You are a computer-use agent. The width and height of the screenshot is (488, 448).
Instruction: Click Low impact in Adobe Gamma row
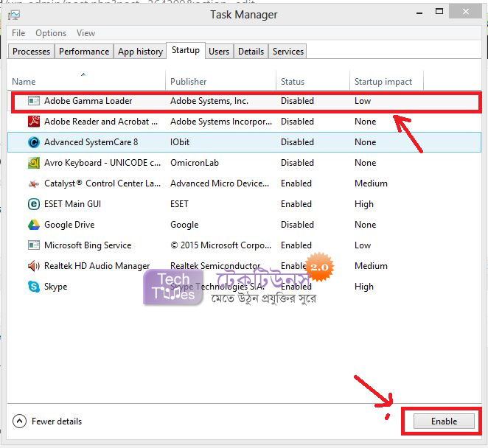(x=363, y=101)
